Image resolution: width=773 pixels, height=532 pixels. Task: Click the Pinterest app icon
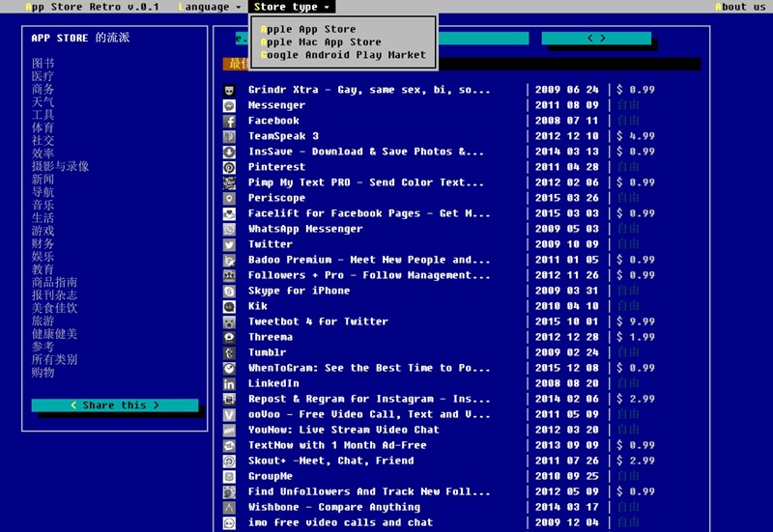point(229,167)
